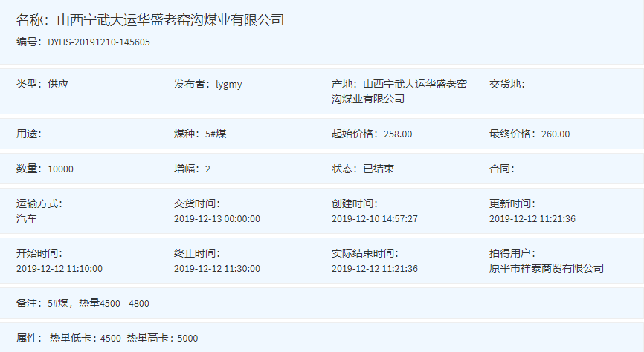
Task: Click the company name title 山西宁武大运华盛老窑沟煤业有限公司
Action: (x=170, y=20)
